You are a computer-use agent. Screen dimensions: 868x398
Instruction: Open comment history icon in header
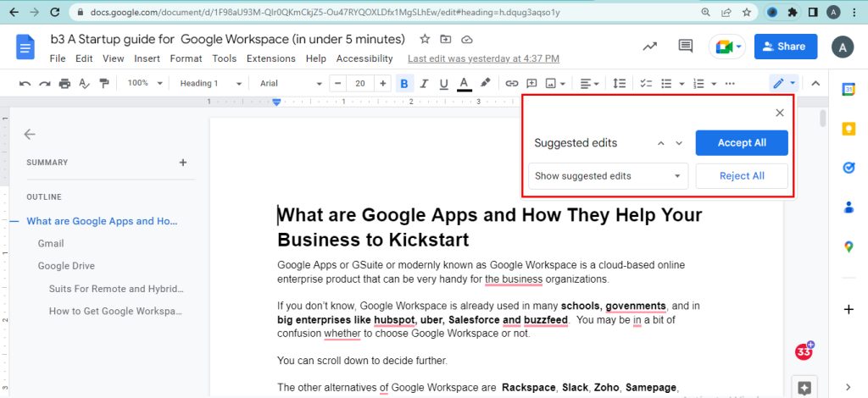(685, 47)
